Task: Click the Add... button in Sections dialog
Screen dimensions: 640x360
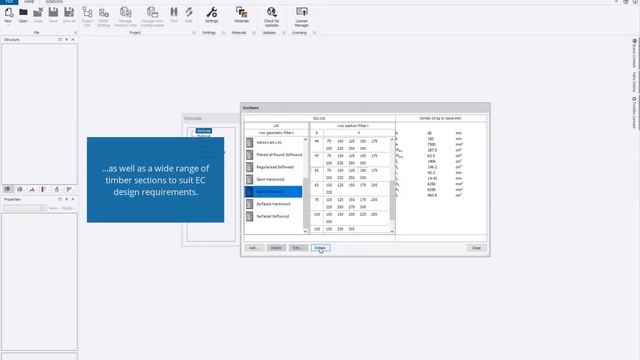Action: tap(254, 248)
